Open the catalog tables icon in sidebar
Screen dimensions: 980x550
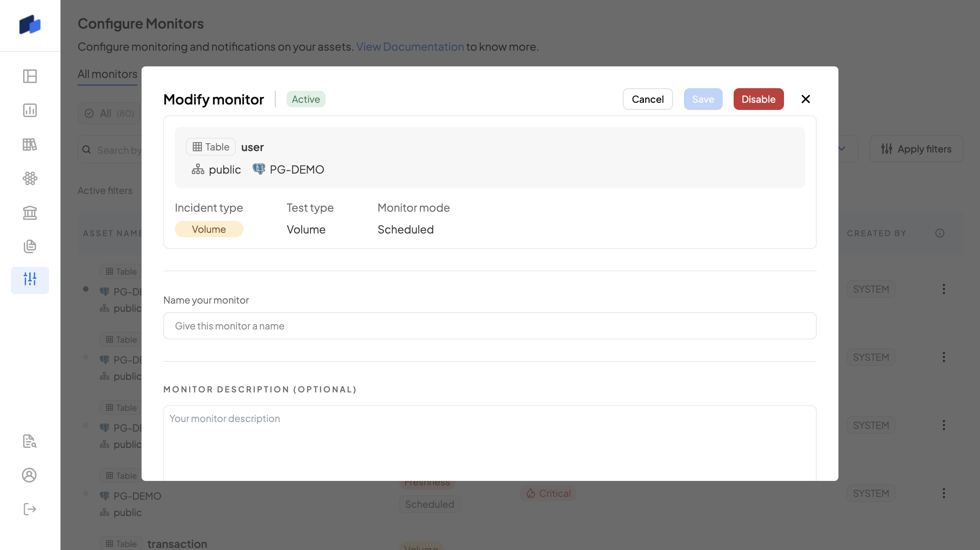click(x=30, y=145)
